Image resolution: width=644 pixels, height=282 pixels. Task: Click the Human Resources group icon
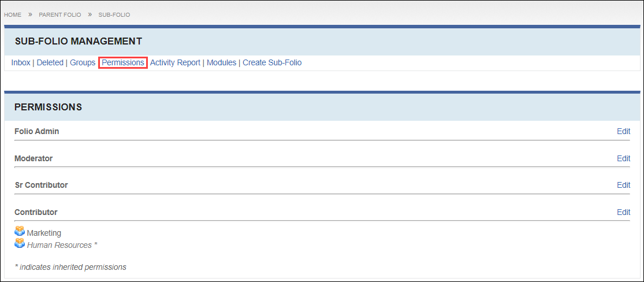[19, 244]
